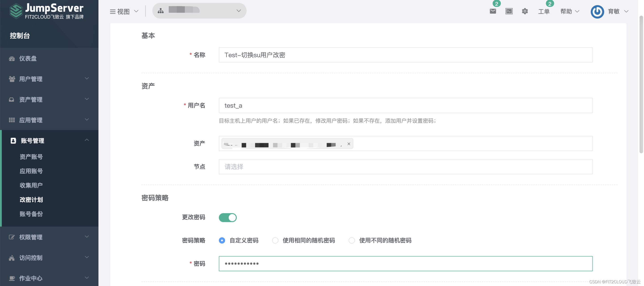Screen dimensions: 644x286
Task: Go to 账号备份 submenu item
Action: [31, 214]
